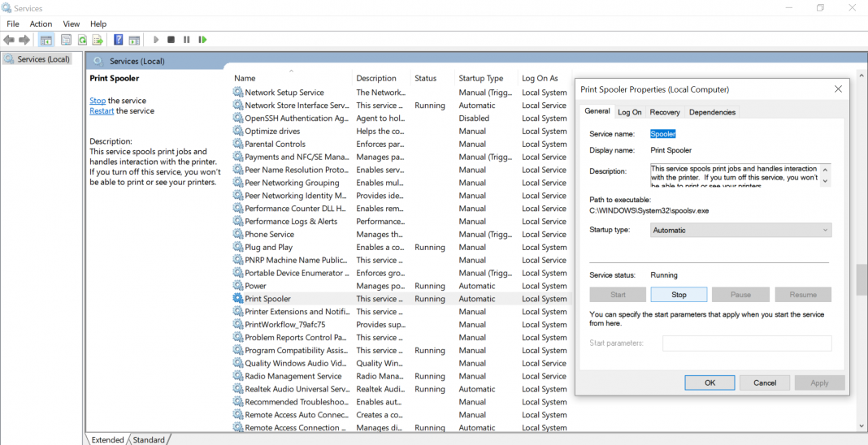Click OK in Print Spooler Properties

[x=710, y=382]
